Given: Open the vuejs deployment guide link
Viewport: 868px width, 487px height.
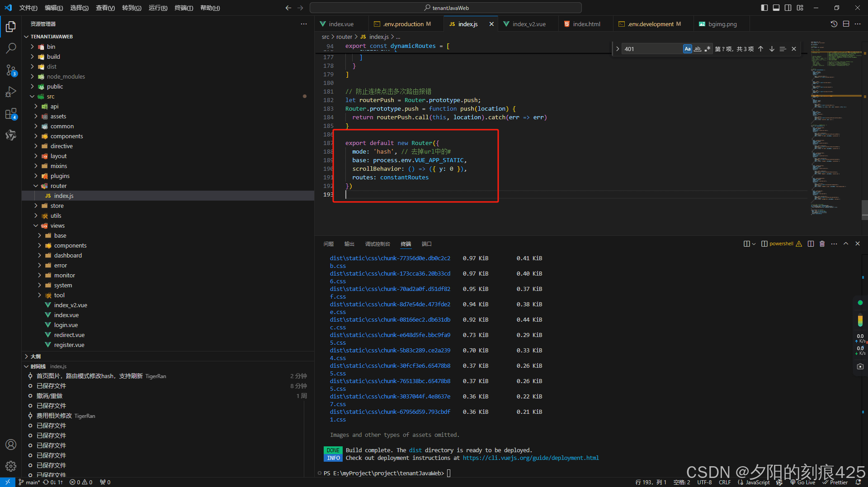Looking at the screenshot, I should pyautogui.click(x=531, y=458).
